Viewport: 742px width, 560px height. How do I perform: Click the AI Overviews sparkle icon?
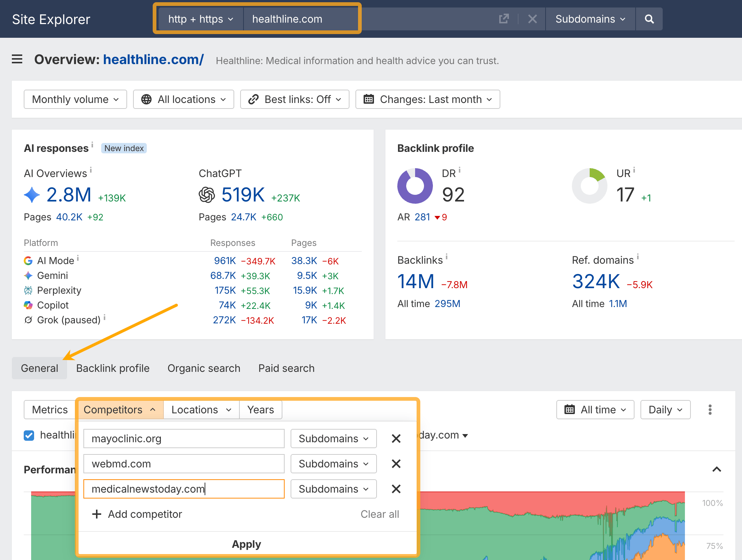click(x=32, y=195)
